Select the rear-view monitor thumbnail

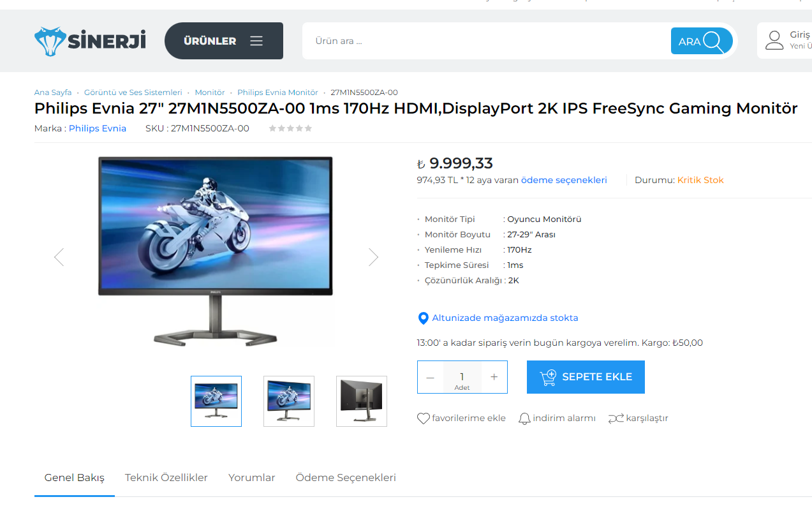pyautogui.click(x=362, y=401)
